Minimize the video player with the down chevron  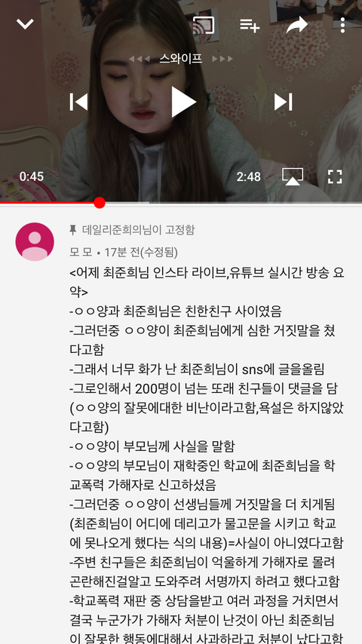[25, 24]
